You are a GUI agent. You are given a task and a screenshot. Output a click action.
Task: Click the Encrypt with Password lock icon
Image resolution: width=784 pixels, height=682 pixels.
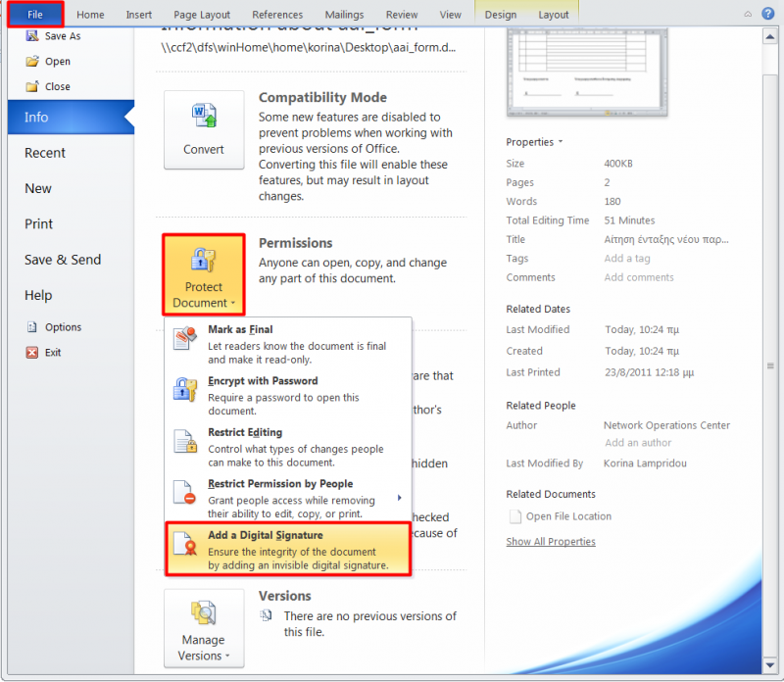[x=184, y=389]
